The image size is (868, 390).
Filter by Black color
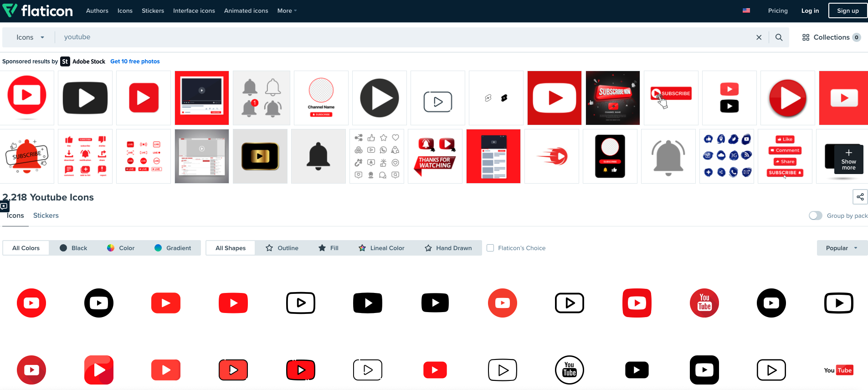click(73, 248)
